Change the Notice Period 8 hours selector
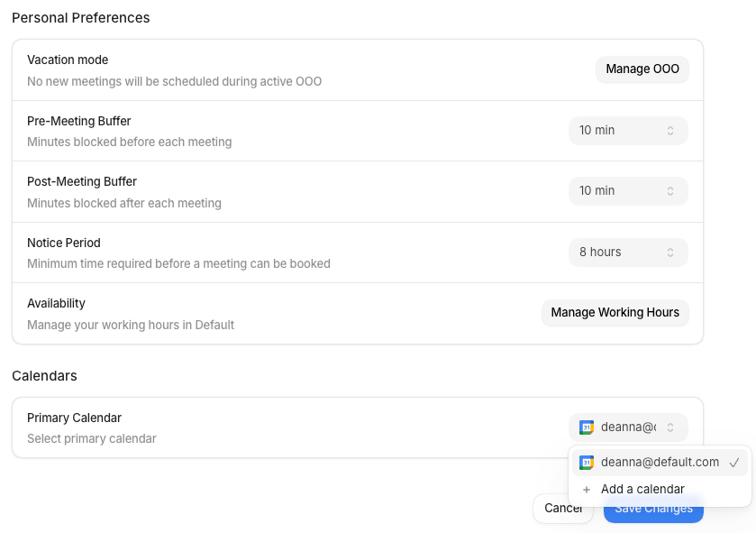 click(628, 253)
